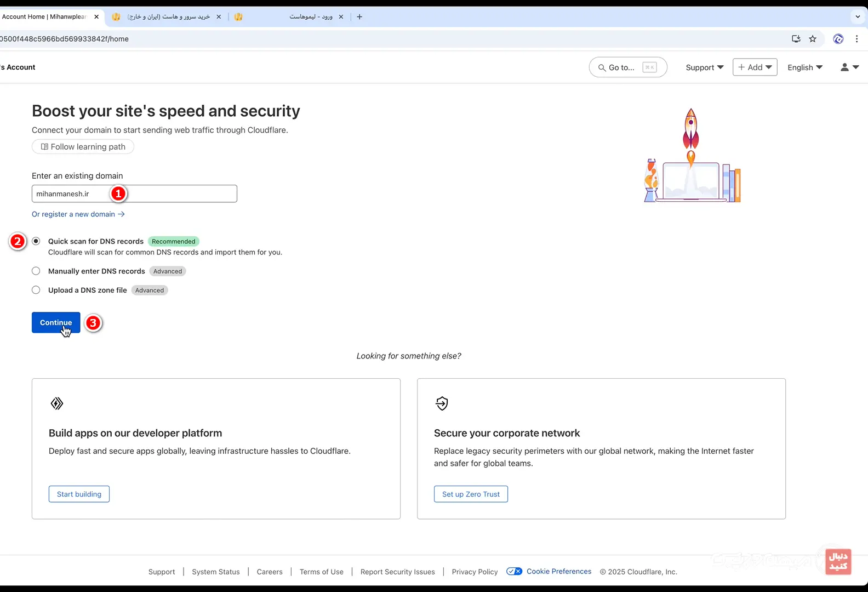Select Quick scan for DNS records radio

[x=36, y=241]
